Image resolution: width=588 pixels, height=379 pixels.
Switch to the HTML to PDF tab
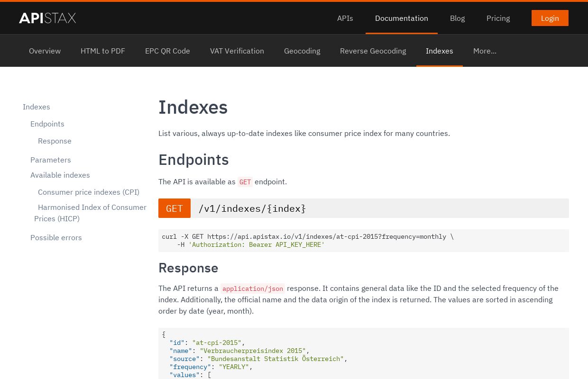[x=102, y=51]
